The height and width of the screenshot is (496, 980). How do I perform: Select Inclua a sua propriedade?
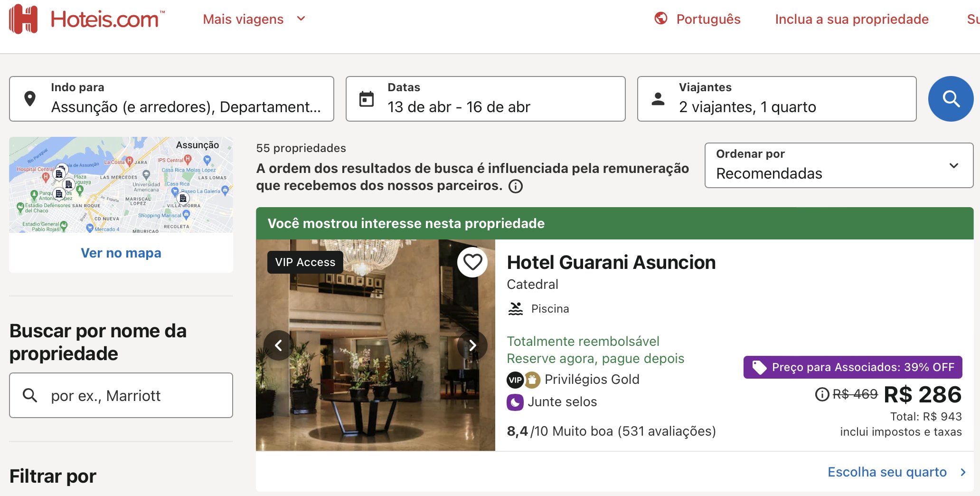pyautogui.click(x=852, y=19)
